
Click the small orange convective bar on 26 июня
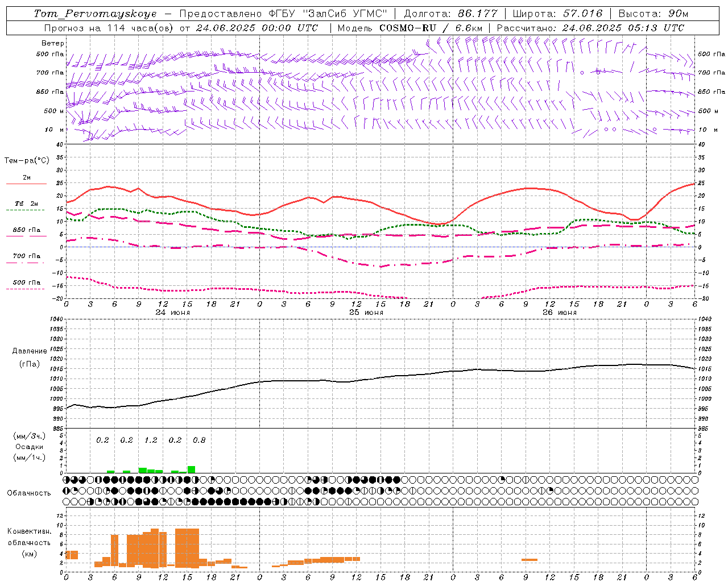pos(530,560)
